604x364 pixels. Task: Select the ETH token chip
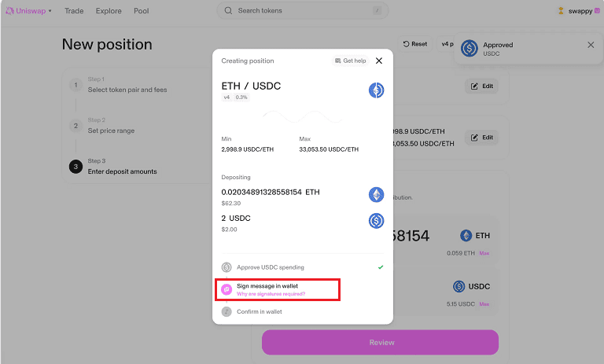tap(475, 235)
